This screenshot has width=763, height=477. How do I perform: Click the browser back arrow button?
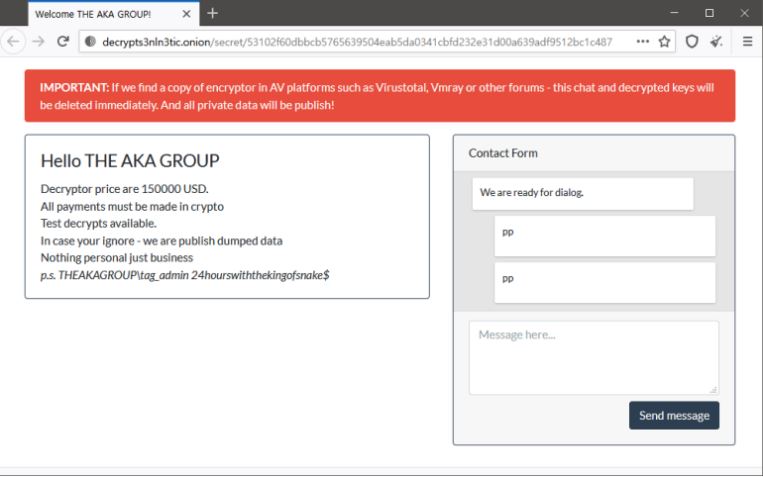point(13,41)
